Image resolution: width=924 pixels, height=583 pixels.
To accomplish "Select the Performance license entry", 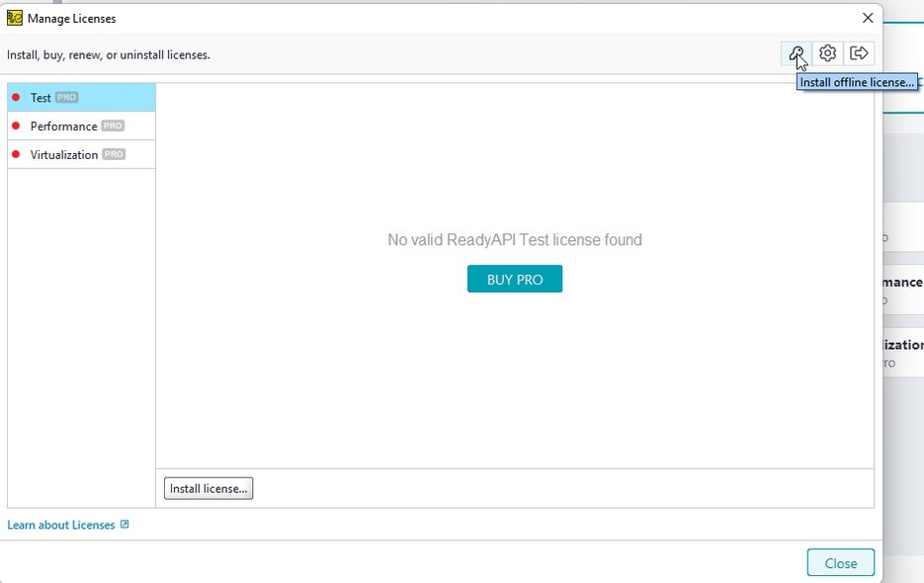I will point(81,125).
